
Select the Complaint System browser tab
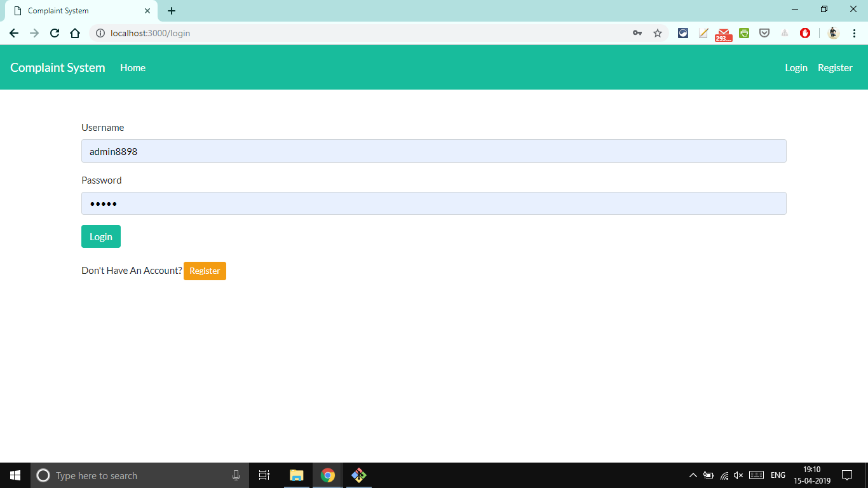tap(81, 11)
